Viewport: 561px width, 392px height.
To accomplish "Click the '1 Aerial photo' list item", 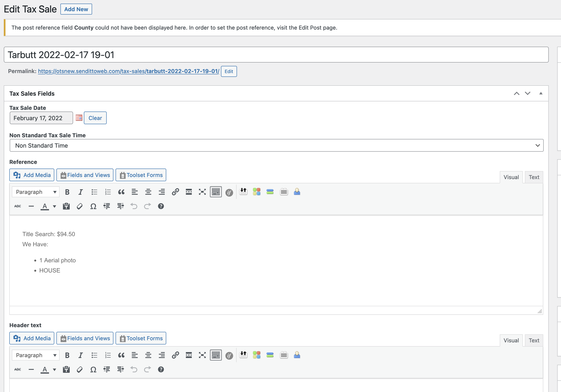I will tap(57, 260).
